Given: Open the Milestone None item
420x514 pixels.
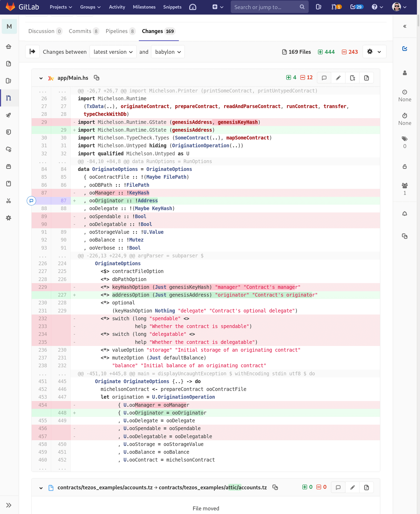Looking at the screenshot, I should point(405,96).
